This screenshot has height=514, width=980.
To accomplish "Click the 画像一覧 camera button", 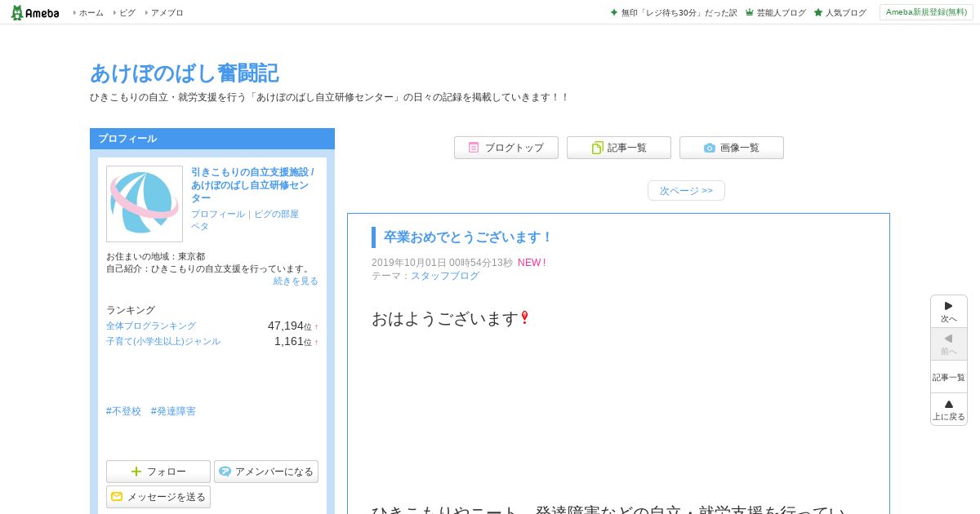I will point(732,148).
